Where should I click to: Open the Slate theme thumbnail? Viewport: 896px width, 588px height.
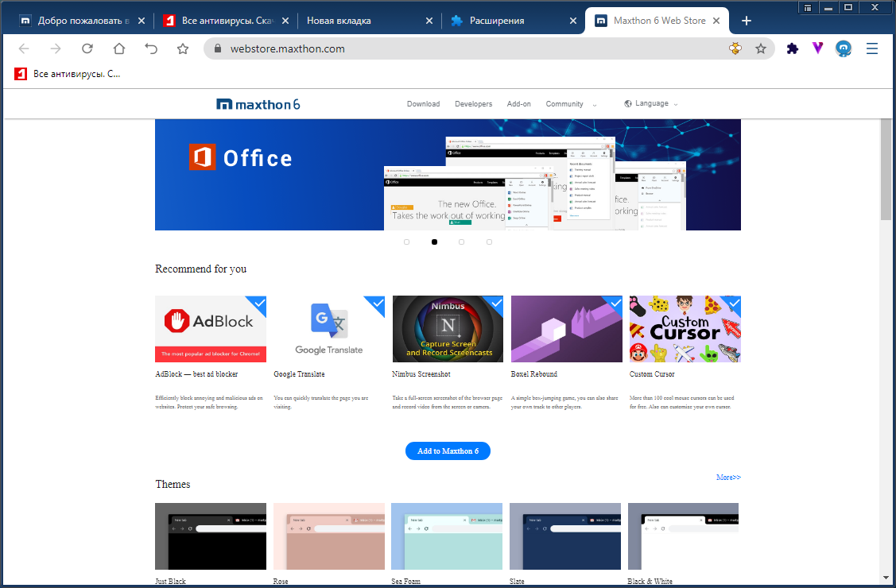tap(565, 536)
